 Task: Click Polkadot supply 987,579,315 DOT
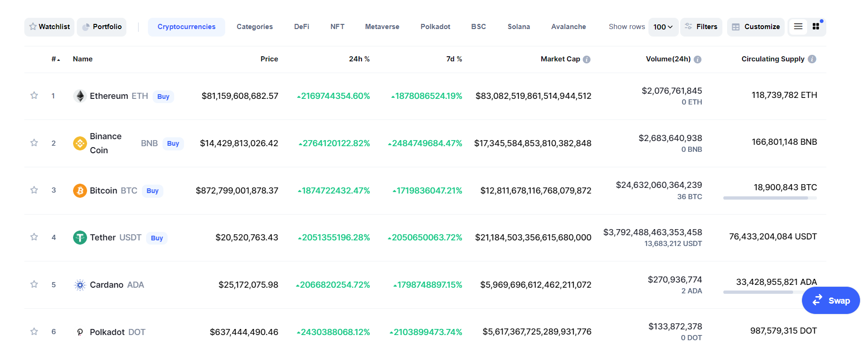[x=784, y=331]
